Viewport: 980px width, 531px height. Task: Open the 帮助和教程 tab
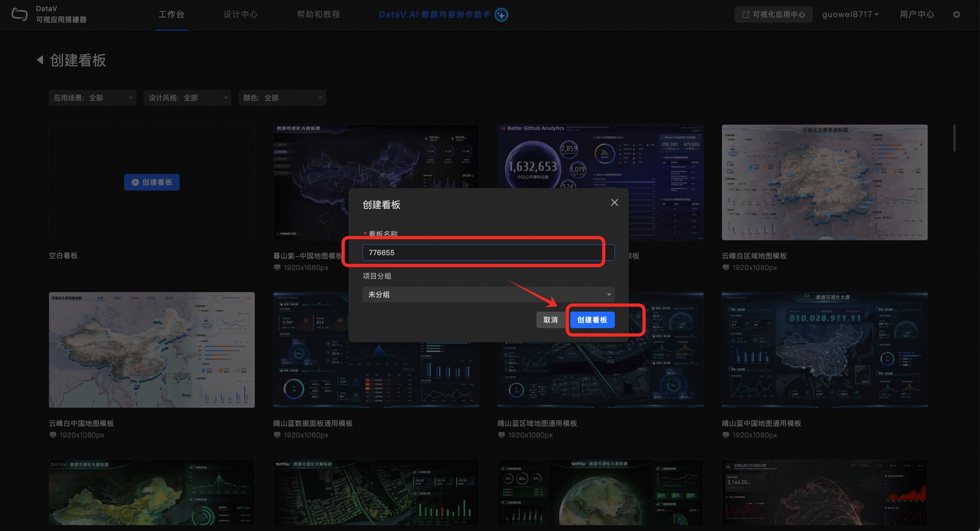pos(318,15)
